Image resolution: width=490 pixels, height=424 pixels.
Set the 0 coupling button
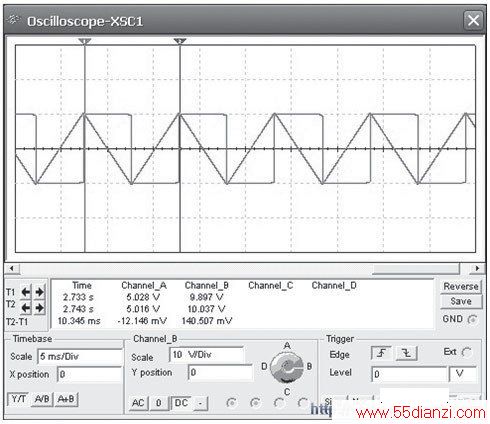[x=159, y=403]
